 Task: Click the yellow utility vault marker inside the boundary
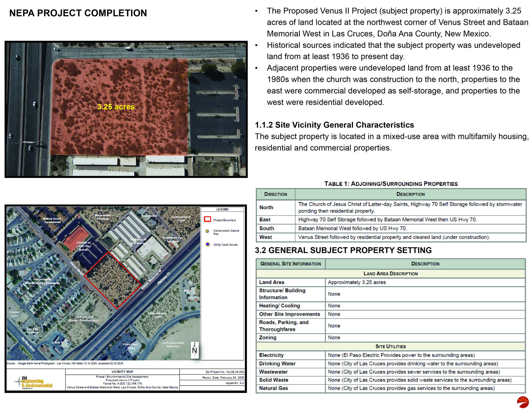click(x=96, y=284)
